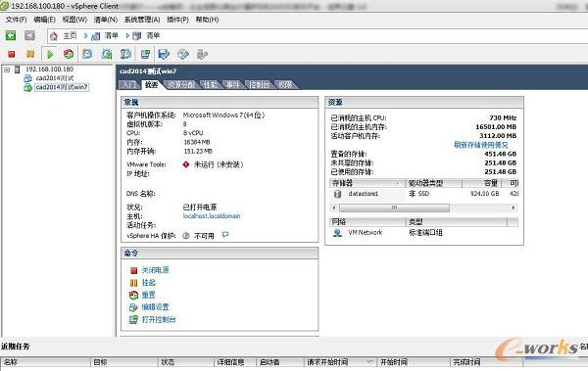The width and height of the screenshot is (588, 371).
Task: Click the 打开控制台 command link
Action: click(159, 320)
